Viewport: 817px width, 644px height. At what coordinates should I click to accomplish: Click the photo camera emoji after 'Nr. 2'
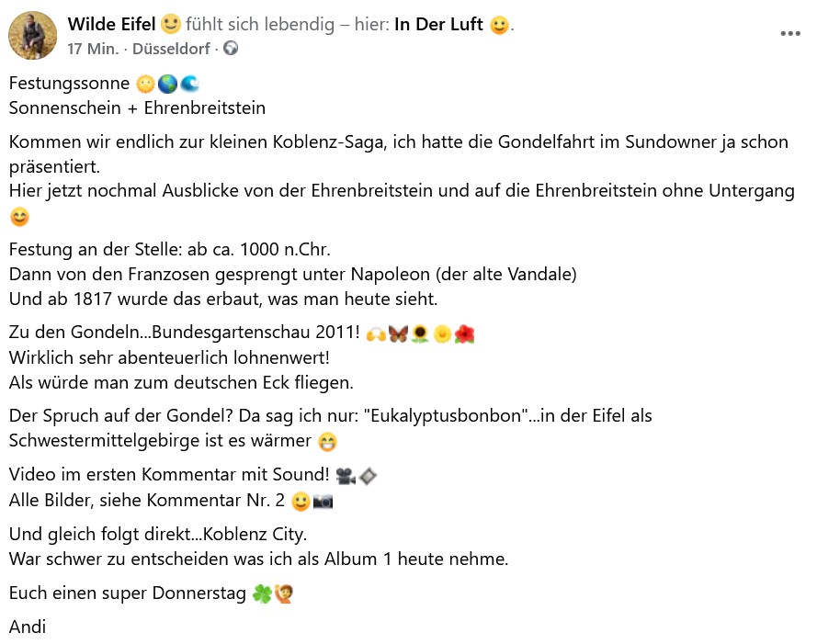click(x=323, y=502)
